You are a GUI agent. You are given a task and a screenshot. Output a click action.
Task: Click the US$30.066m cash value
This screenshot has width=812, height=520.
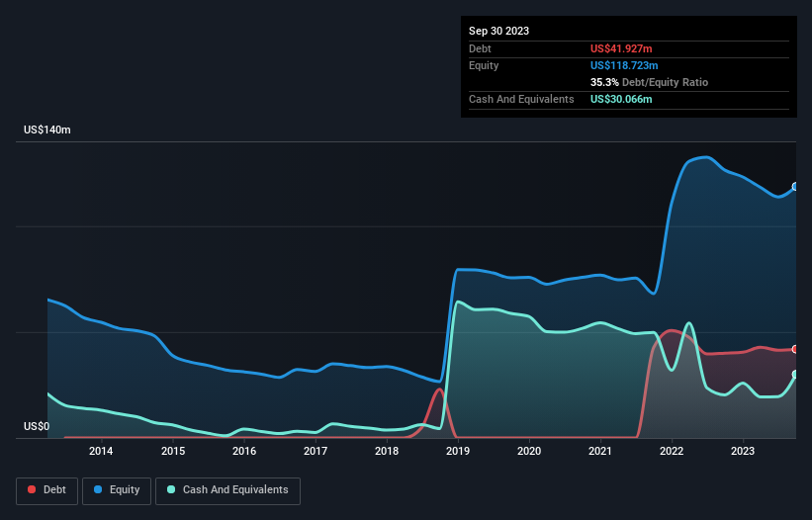(621, 99)
